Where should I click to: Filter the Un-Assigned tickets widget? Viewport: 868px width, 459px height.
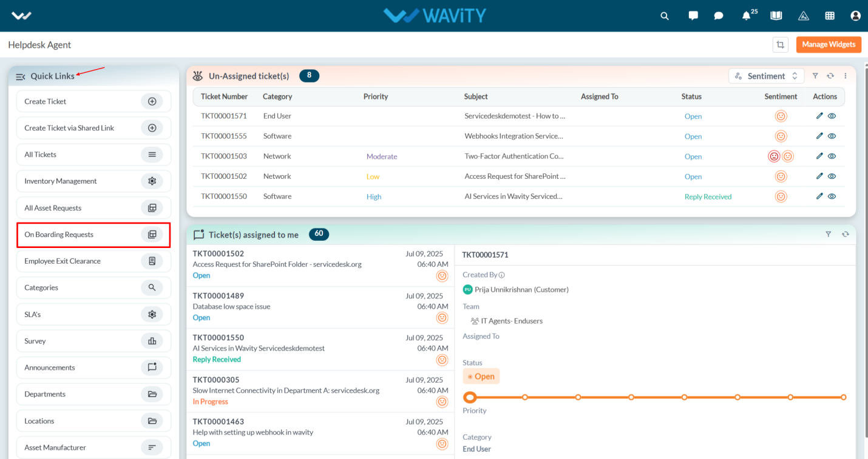coord(815,76)
